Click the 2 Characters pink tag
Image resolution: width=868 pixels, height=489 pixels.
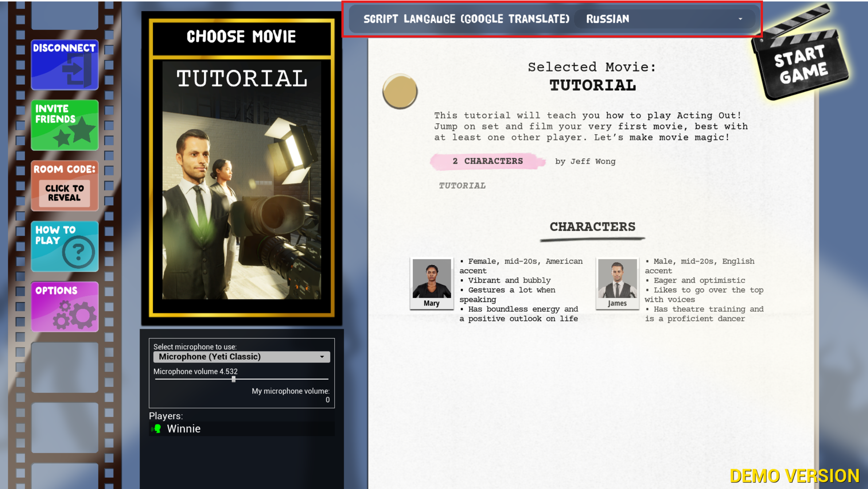click(487, 161)
